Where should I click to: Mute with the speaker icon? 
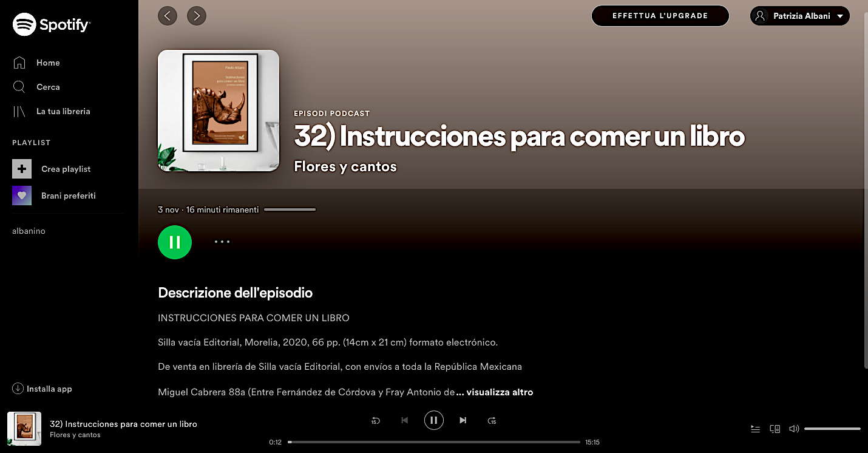point(793,429)
